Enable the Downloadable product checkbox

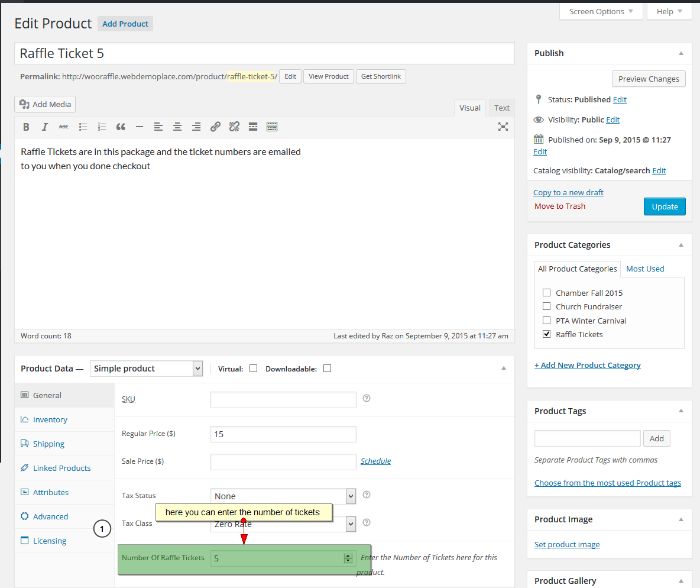pos(327,368)
